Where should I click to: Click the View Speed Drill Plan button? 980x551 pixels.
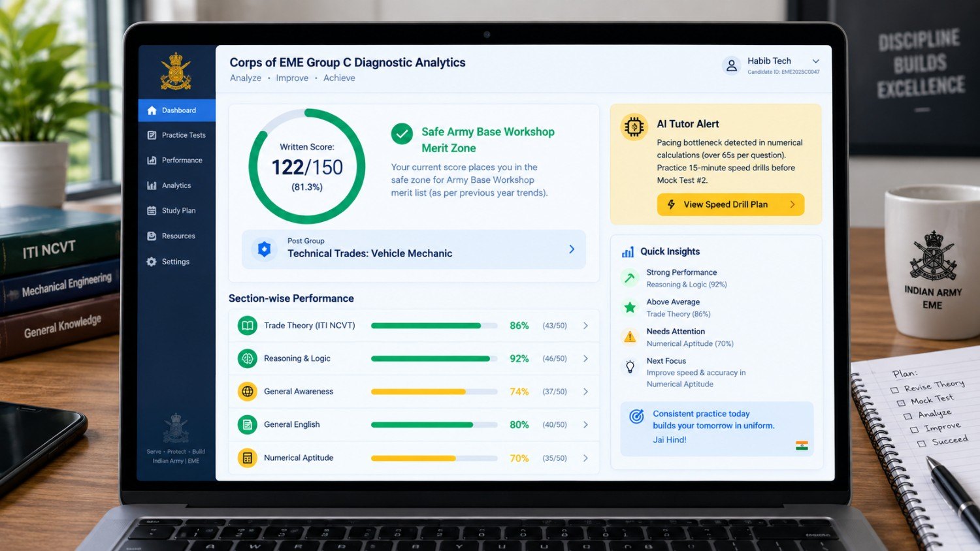pos(730,204)
